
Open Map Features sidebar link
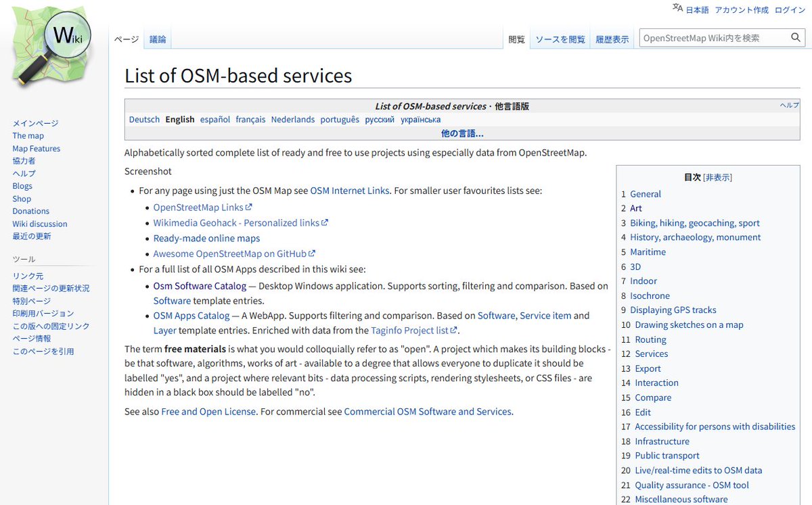[37, 149]
